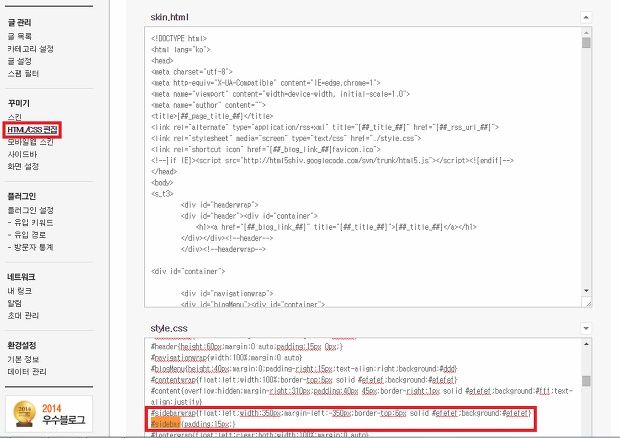The width and height of the screenshot is (620, 438).
Task: Click the 글 관리 section heading
Action: click(x=19, y=23)
